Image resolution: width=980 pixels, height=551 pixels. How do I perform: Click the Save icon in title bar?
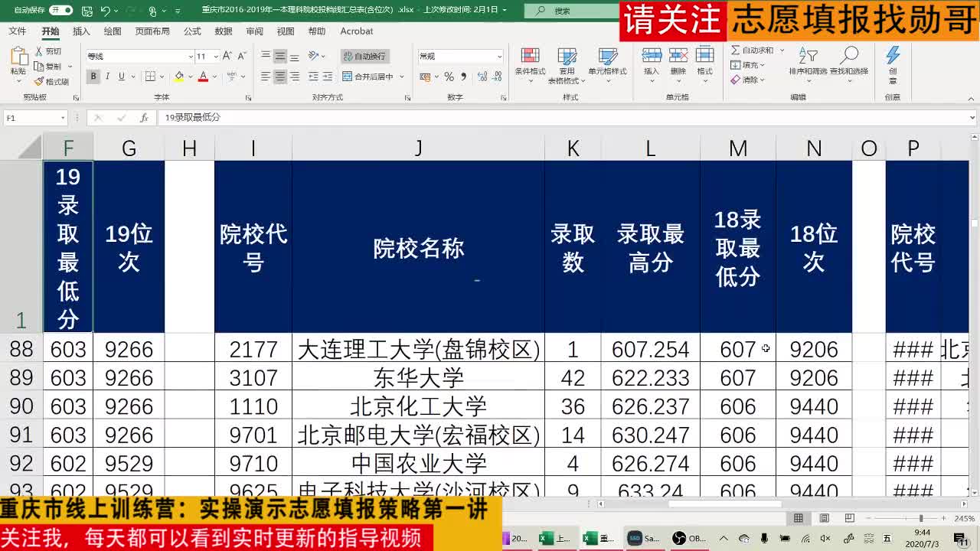tap(87, 10)
